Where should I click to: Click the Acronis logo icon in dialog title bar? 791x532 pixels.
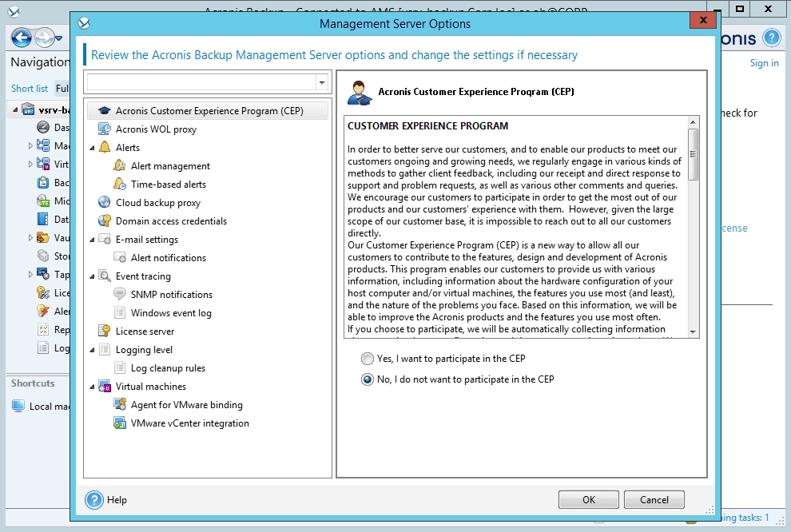click(x=84, y=23)
